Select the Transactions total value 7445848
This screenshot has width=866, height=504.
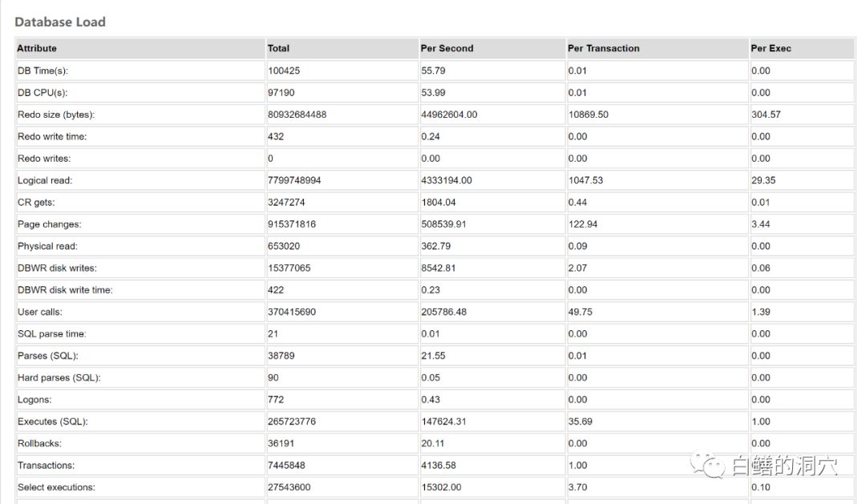coord(286,465)
